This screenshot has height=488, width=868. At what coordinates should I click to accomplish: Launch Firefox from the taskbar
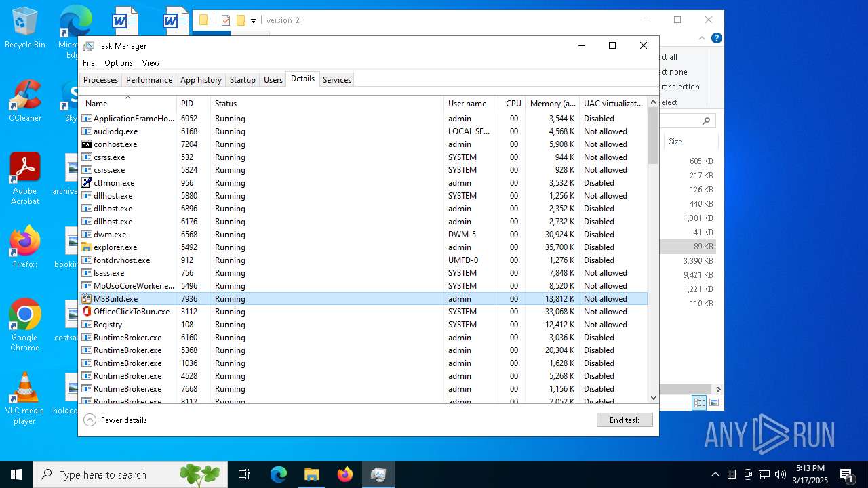click(x=344, y=474)
